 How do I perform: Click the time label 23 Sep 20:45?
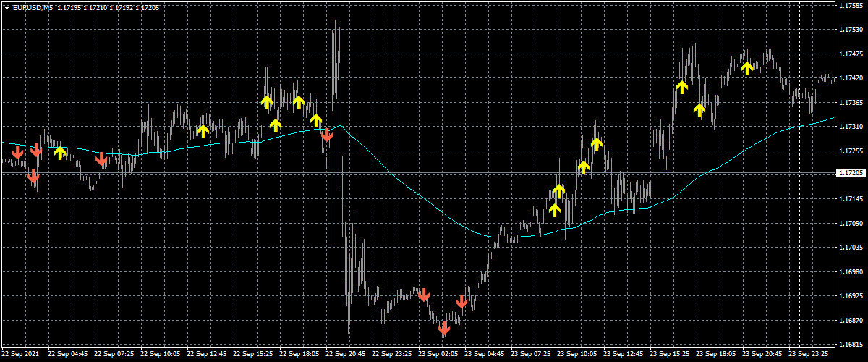point(762,355)
